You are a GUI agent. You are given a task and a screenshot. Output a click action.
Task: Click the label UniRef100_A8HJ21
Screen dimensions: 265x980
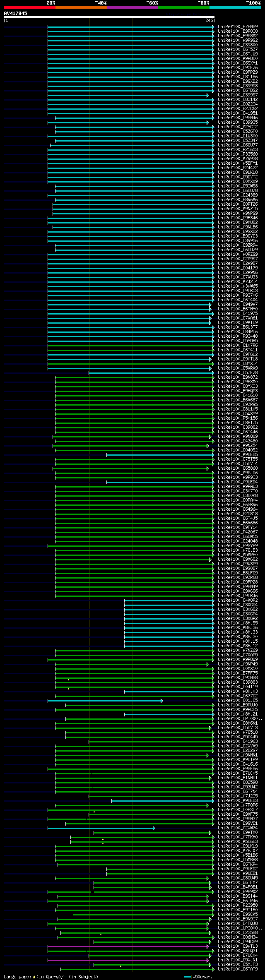[x=238, y=714]
